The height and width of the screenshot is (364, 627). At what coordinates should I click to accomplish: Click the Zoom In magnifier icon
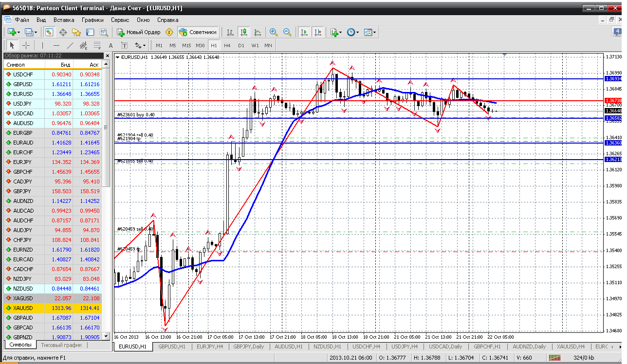(x=274, y=32)
